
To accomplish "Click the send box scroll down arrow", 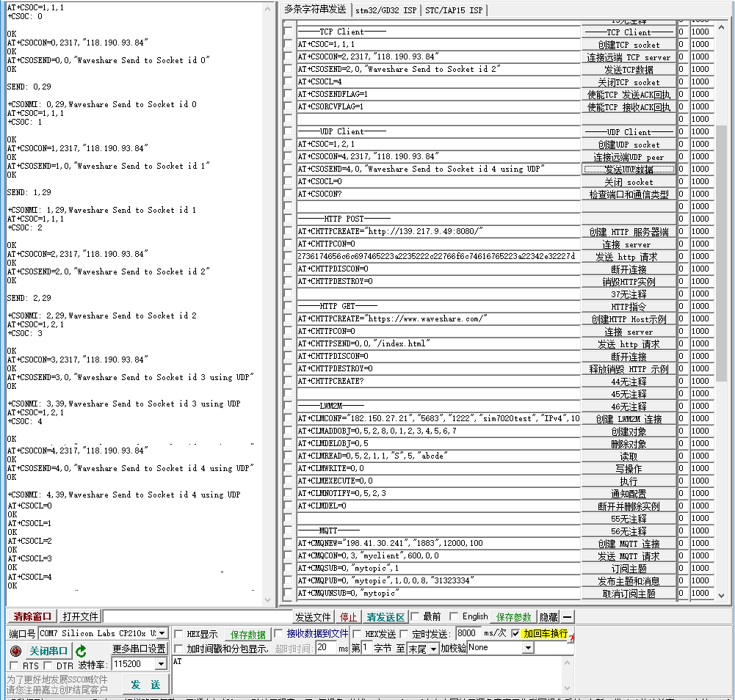I will pos(567,688).
